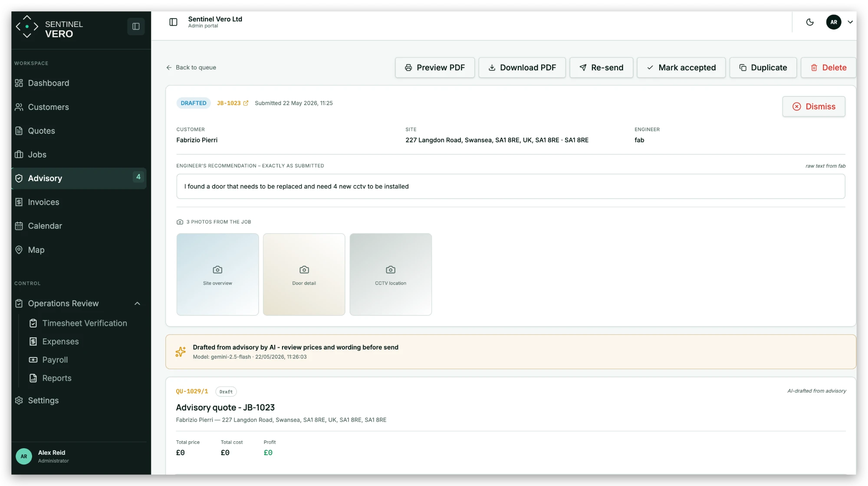Click Download PDF button
Viewport: 868px width, 486px height.
click(522, 67)
